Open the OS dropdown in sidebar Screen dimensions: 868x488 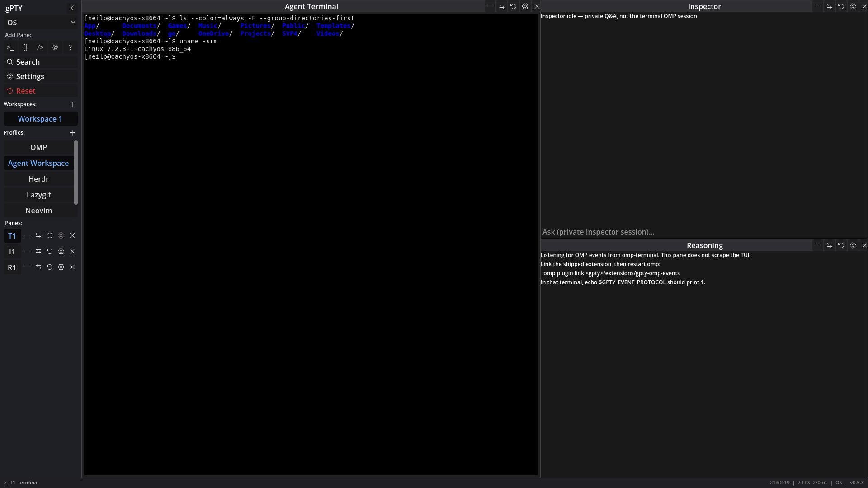pyautogui.click(x=41, y=23)
